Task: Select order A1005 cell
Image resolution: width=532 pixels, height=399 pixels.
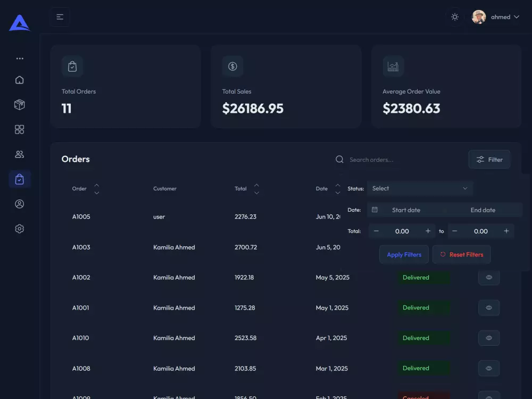Action: click(81, 217)
